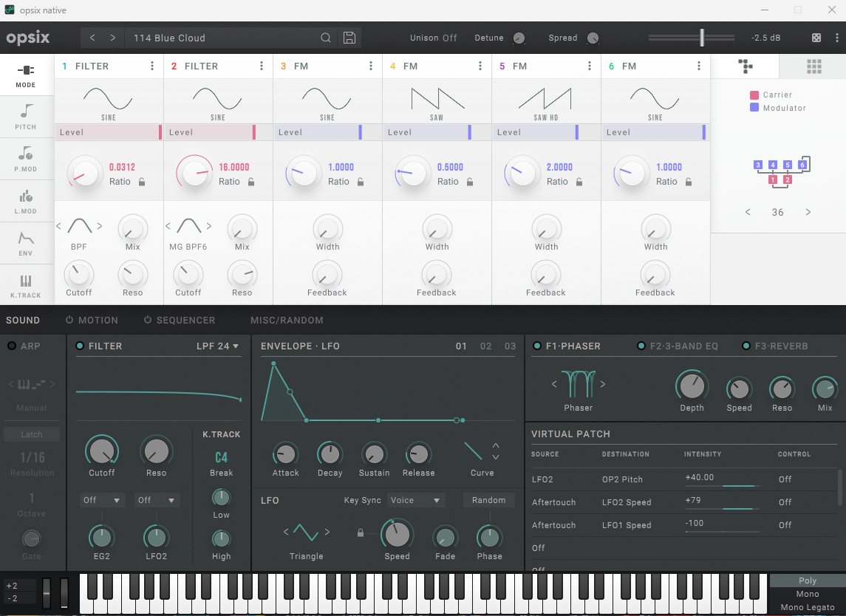Click the ARP Latch button
The width and height of the screenshot is (846, 616).
(31, 434)
